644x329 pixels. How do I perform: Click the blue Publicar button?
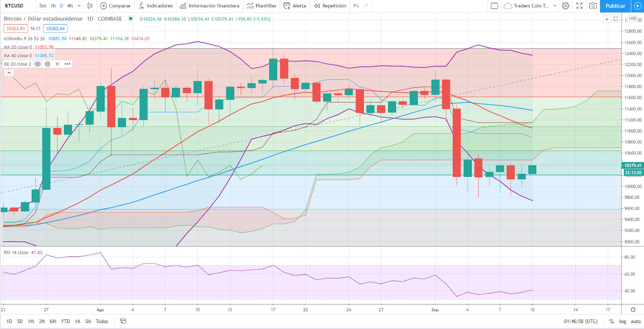click(615, 6)
